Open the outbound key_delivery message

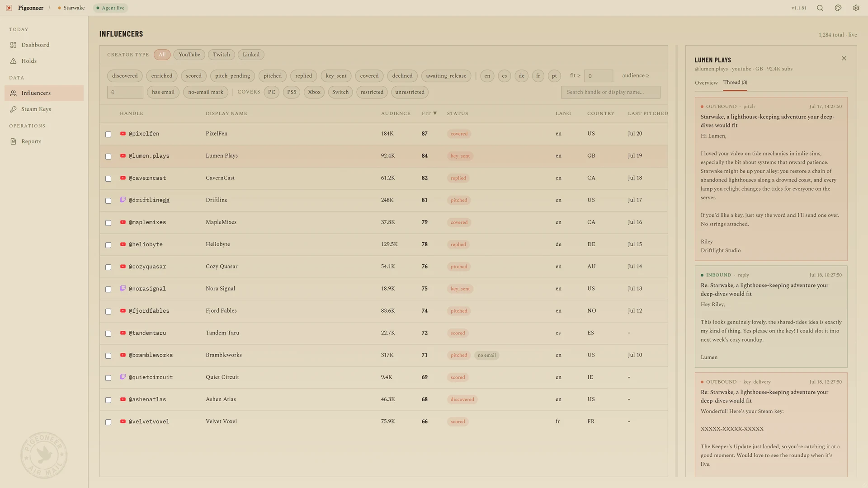(771, 425)
